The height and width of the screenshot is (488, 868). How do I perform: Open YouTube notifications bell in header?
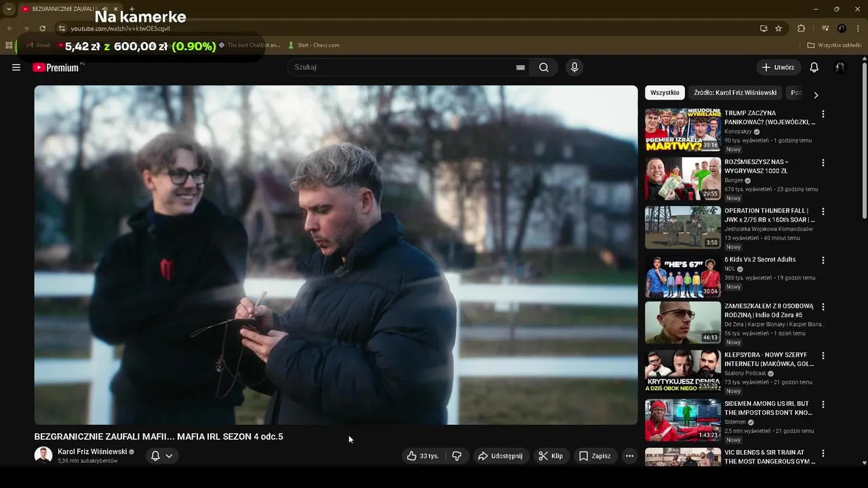814,67
